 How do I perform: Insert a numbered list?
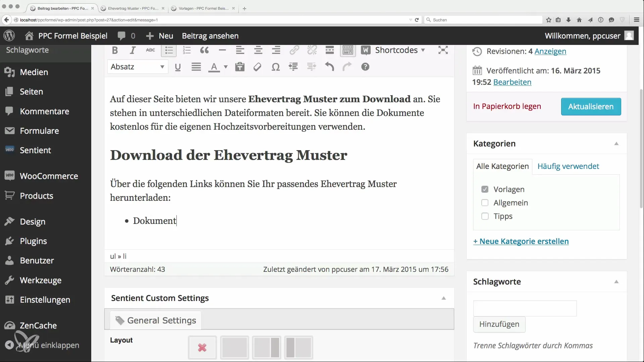(x=186, y=50)
